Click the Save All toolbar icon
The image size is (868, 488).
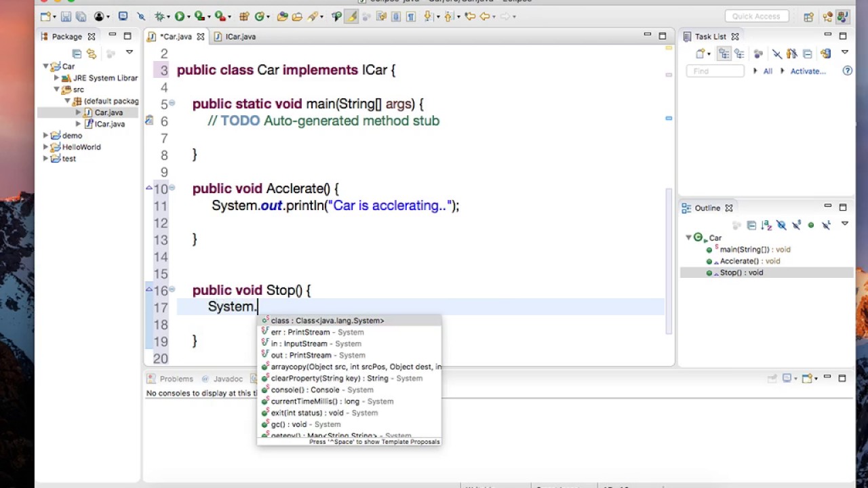point(80,16)
